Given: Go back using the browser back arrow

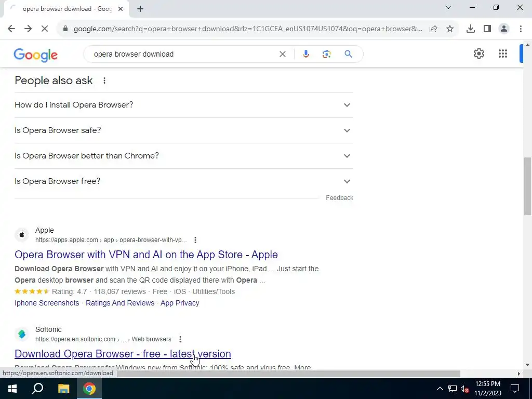Looking at the screenshot, I should point(11,29).
